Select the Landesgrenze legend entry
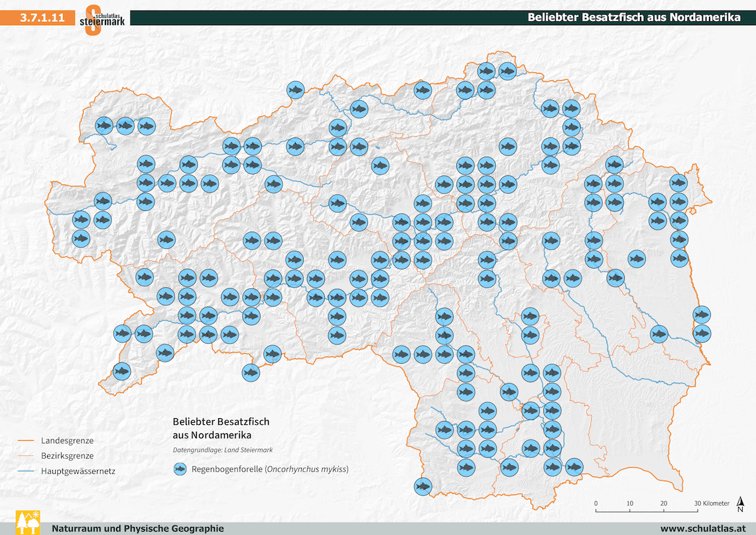The height and width of the screenshot is (535, 756). click(67, 440)
